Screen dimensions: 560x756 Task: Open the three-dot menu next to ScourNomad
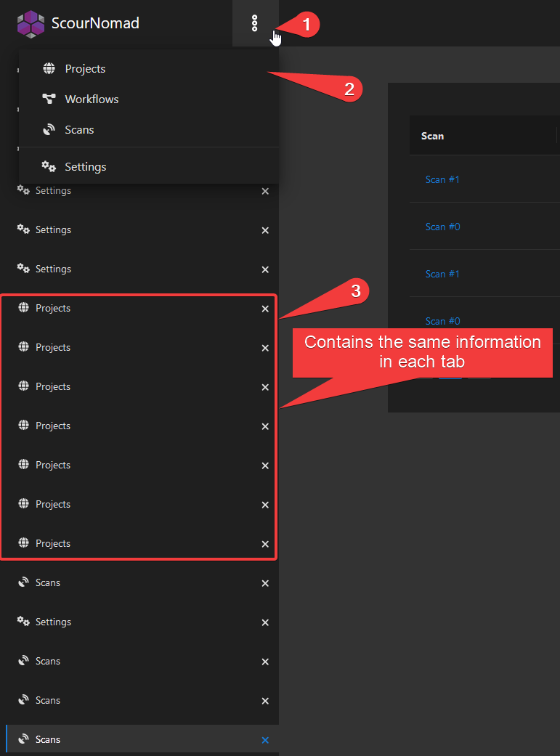255,23
